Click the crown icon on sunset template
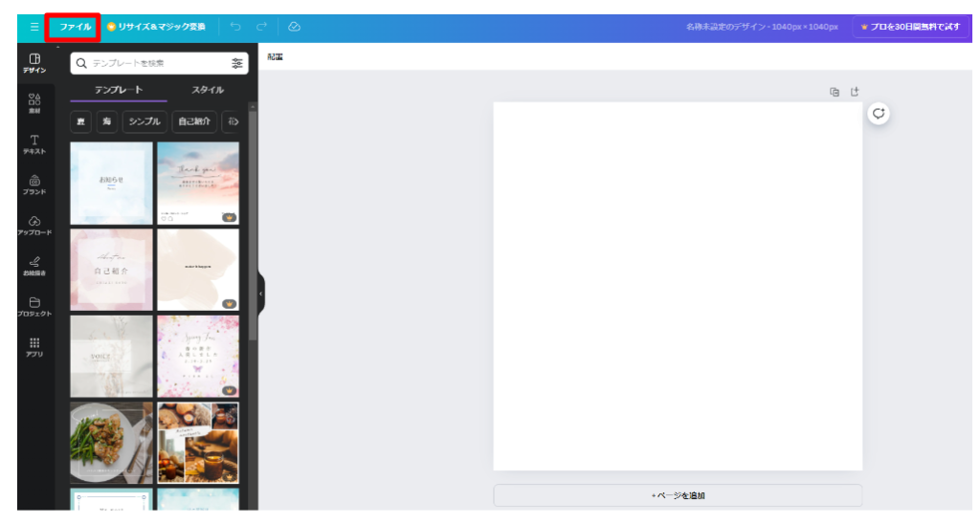Screen dimensions: 980x523 tap(230, 218)
